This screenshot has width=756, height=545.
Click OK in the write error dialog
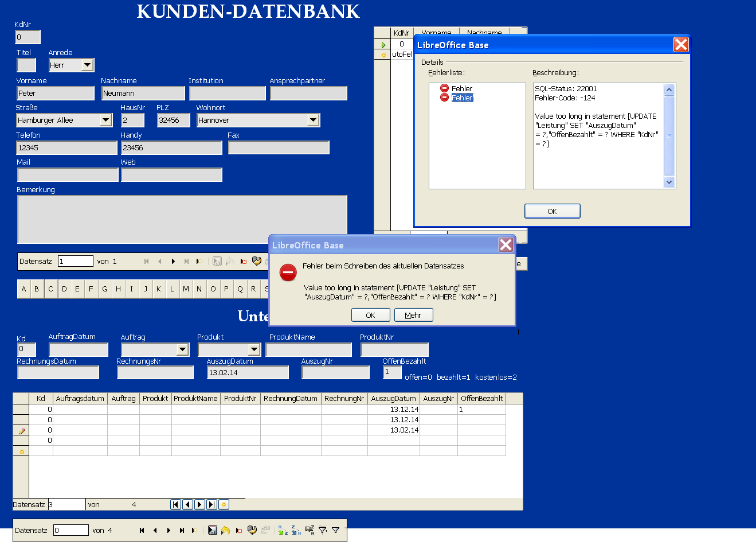(x=371, y=315)
